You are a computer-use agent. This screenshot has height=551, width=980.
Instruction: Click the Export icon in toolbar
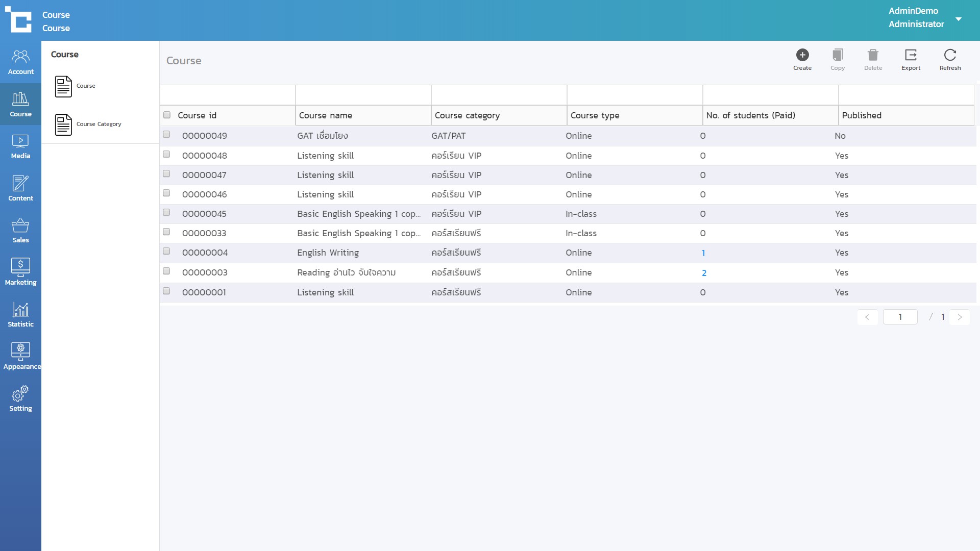(x=911, y=55)
